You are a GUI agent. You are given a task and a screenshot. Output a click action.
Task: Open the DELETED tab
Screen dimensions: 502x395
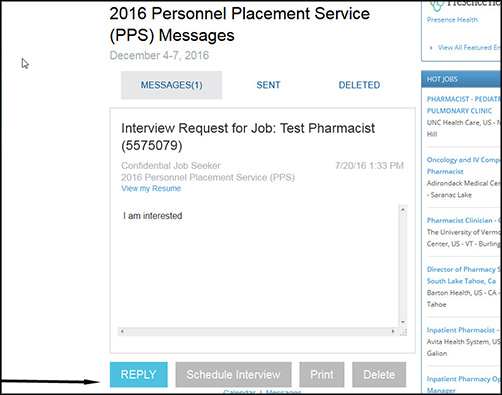pos(359,85)
